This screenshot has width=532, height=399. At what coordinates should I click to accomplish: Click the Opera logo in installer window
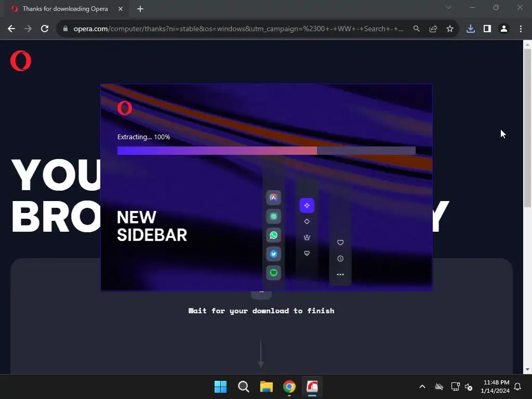coord(125,108)
